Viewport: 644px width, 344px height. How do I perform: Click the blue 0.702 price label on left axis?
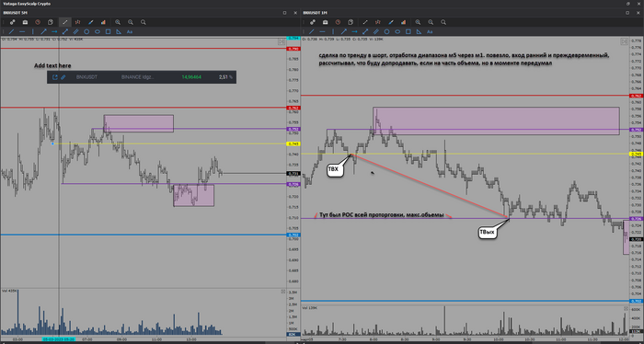294,235
